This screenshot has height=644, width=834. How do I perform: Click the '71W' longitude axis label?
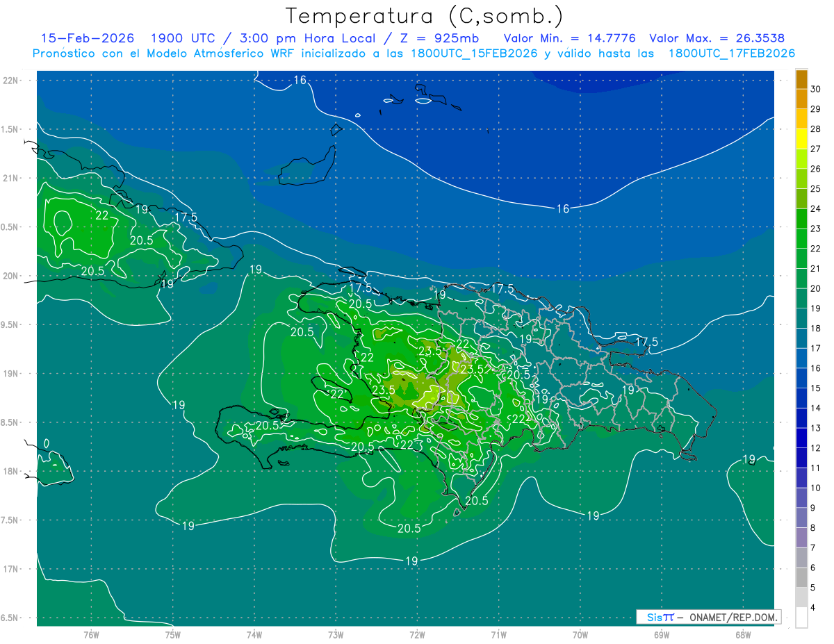click(x=498, y=635)
